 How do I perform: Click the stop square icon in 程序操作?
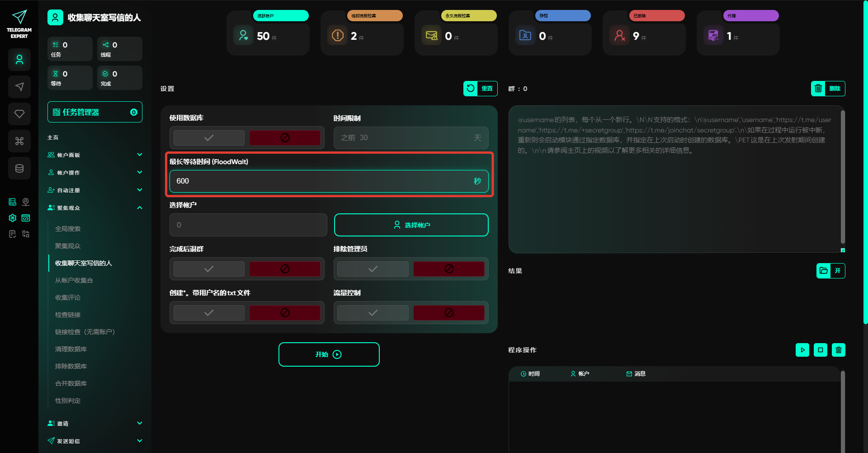(x=821, y=350)
